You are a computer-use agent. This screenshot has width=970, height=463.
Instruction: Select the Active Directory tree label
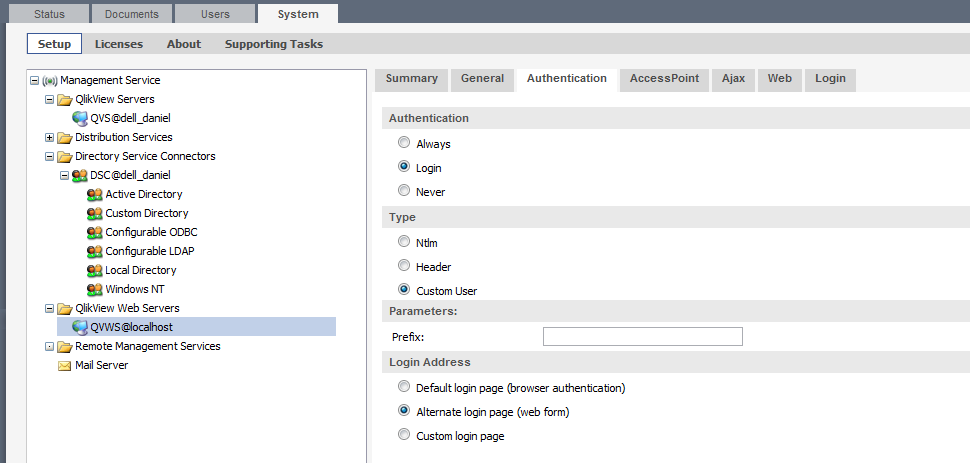pyautogui.click(x=144, y=194)
